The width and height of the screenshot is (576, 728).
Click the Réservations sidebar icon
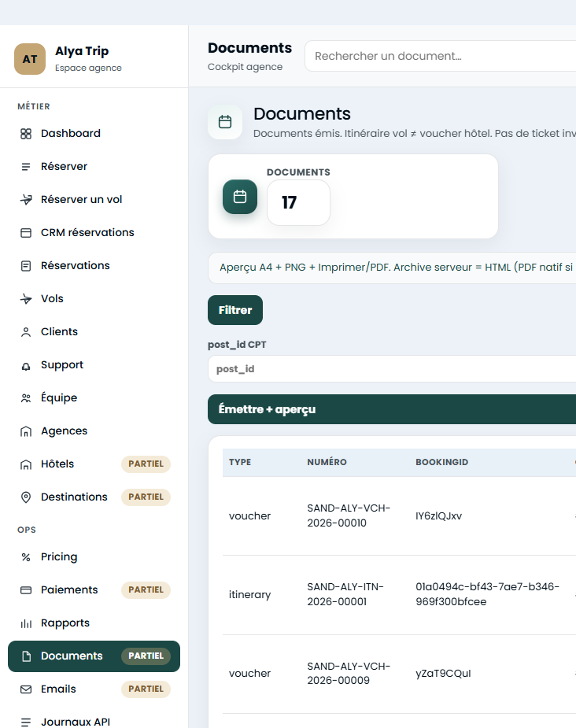[x=26, y=265]
